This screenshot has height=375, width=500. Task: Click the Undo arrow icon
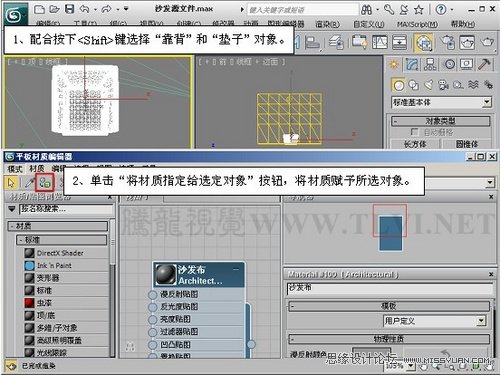tap(85, 9)
